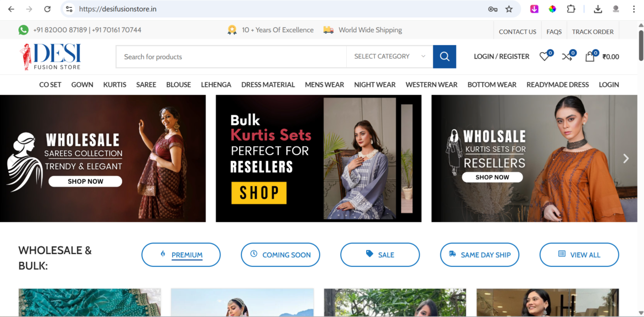
Task: Reload the page using refresh icon
Action: [x=47, y=9]
